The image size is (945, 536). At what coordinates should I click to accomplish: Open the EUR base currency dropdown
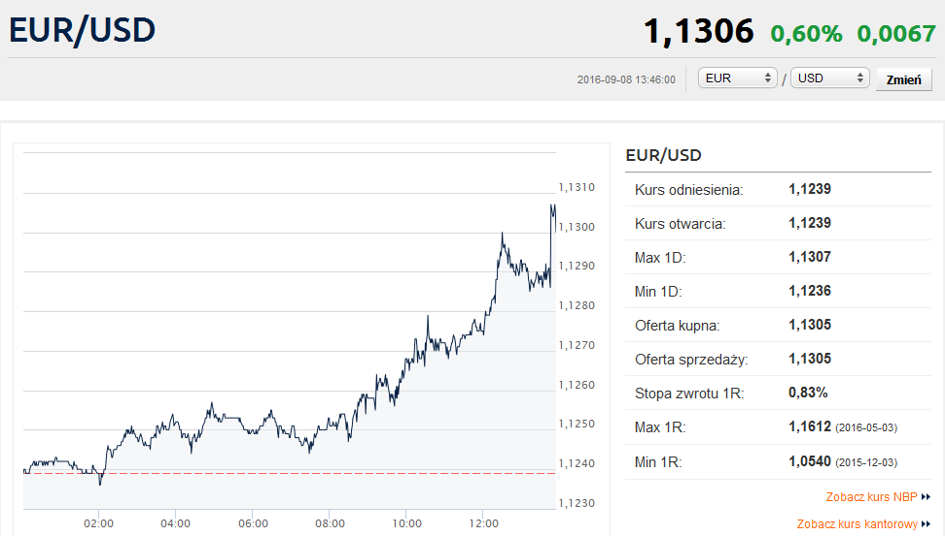pyautogui.click(x=737, y=78)
